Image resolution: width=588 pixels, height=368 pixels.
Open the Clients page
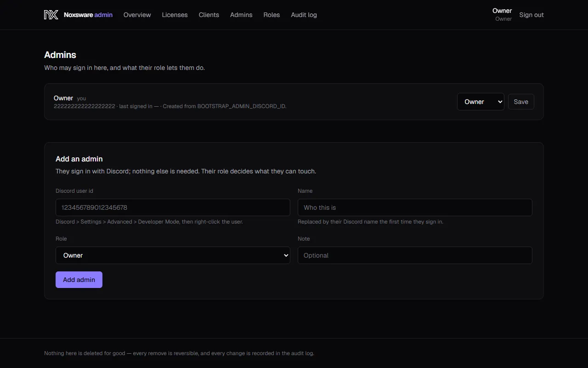[x=209, y=15]
